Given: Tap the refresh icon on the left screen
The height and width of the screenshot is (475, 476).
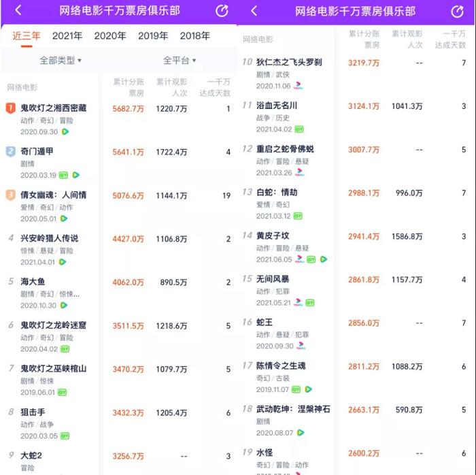Looking at the screenshot, I should pos(222,11).
